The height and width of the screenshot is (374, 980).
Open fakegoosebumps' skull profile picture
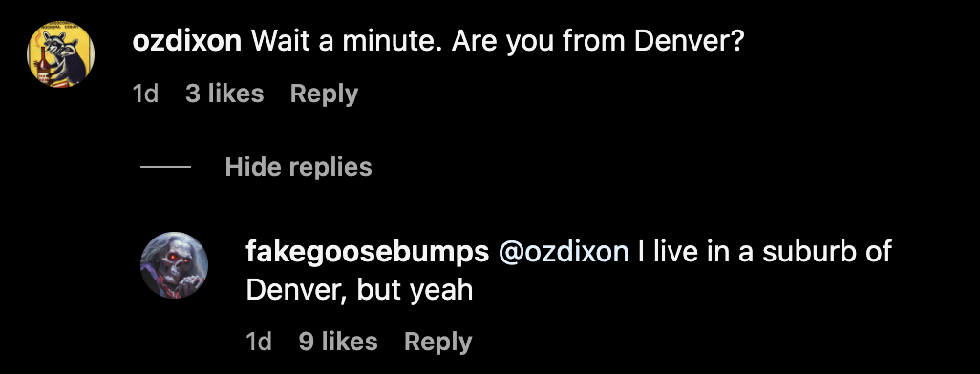coord(174,264)
